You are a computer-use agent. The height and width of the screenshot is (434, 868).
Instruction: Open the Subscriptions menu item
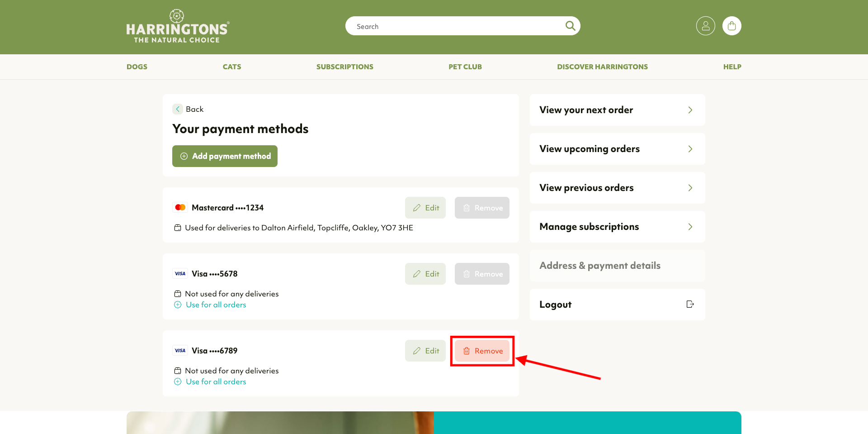(344, 67)
